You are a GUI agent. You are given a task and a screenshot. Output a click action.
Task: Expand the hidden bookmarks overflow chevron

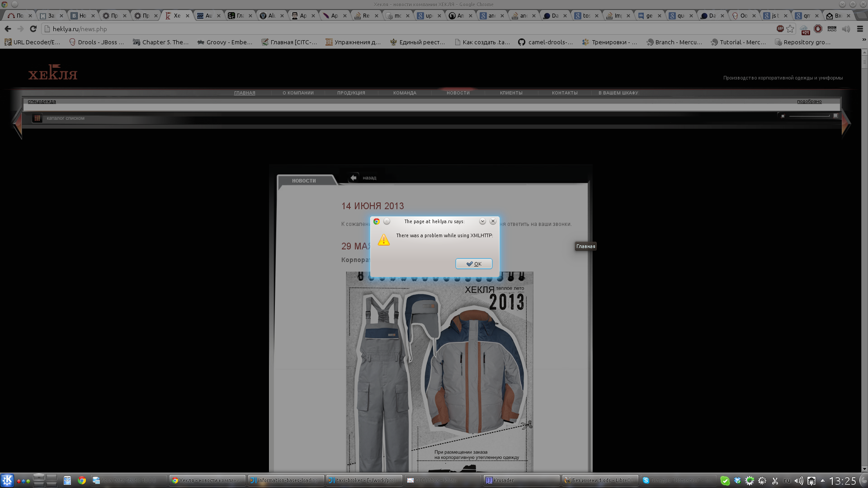tap(864, 40)
